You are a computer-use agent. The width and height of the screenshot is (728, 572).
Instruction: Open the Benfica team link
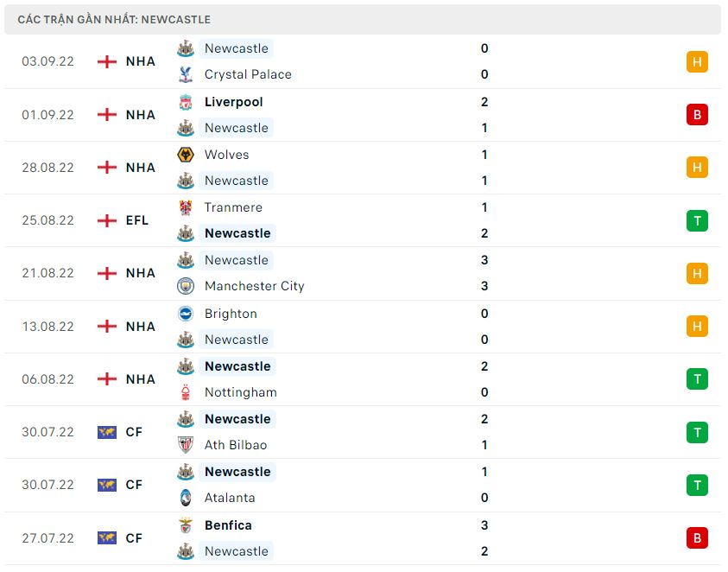(228, 525)
